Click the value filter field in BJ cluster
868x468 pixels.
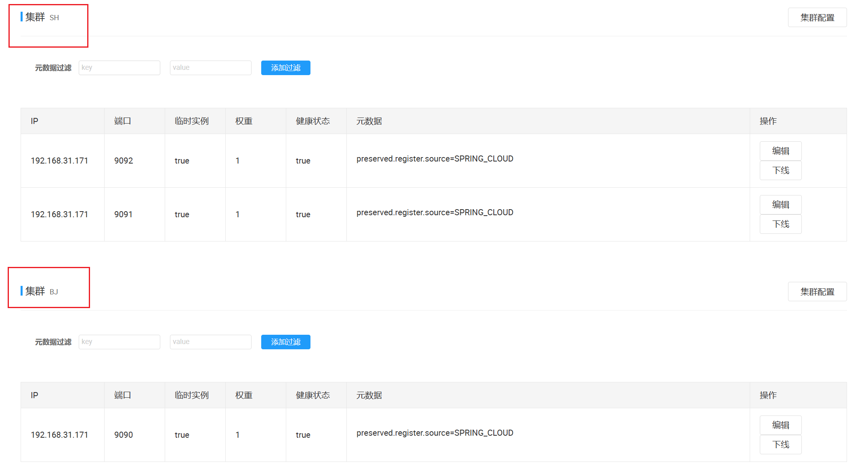(x=210, y=342)
